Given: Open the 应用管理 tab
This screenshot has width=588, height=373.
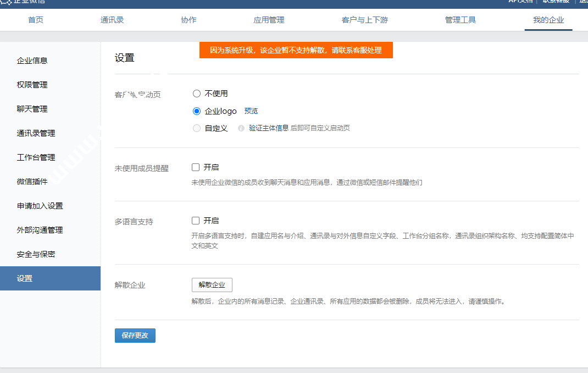Looking at the screenshot, I should pos(269,20).
